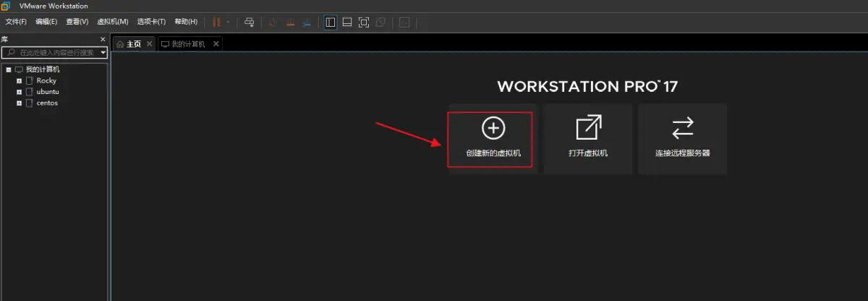Open the dropdown arrow beside the pause button
Screen dimensions: 868x301
coord(228,22)
